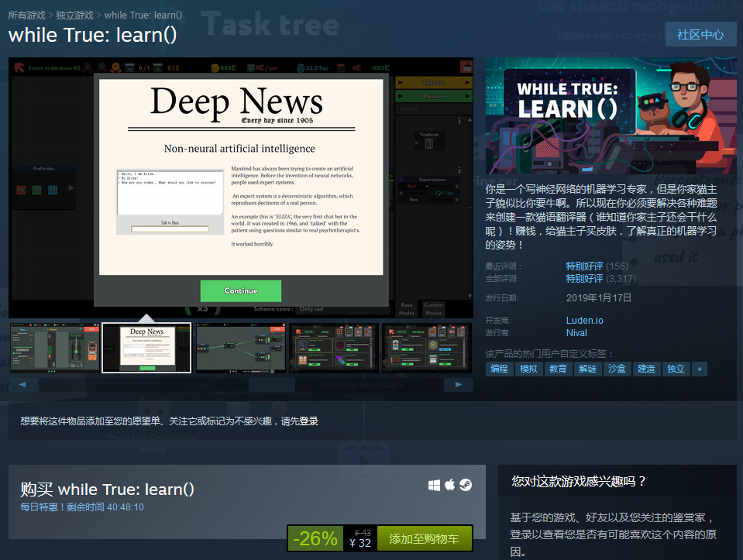Viewport: 743px width, 560px height.
Task: Open the 社区中心 community hub button
Action: point(700,35)
